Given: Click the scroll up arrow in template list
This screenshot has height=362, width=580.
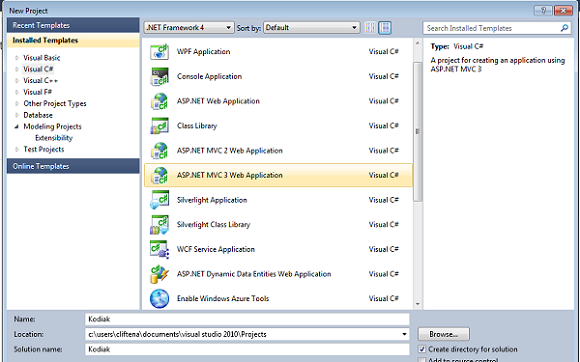Looking at the screenshot, I should pyautogui.click(x=417, y=43).
